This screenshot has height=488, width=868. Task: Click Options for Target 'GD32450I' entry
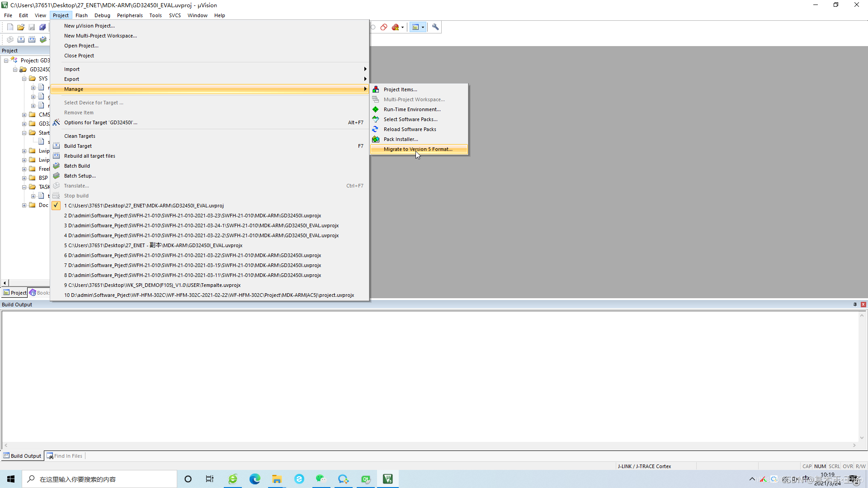tap(100, 122)
